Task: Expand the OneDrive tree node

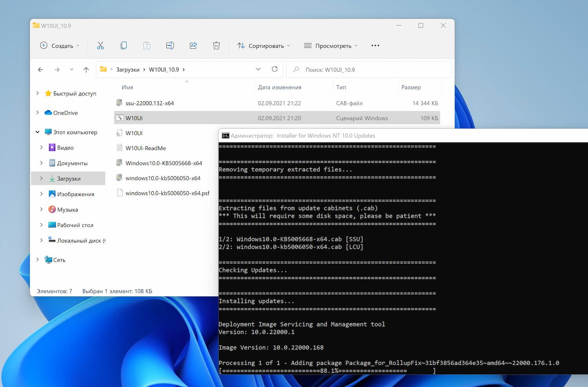Action: tap(38, 113)
